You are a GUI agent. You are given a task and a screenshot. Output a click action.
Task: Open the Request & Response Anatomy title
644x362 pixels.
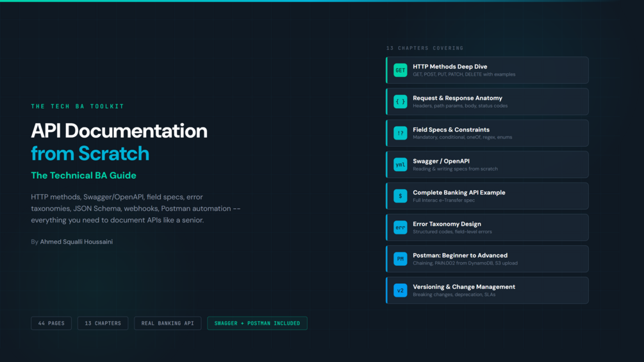(457, 98)
